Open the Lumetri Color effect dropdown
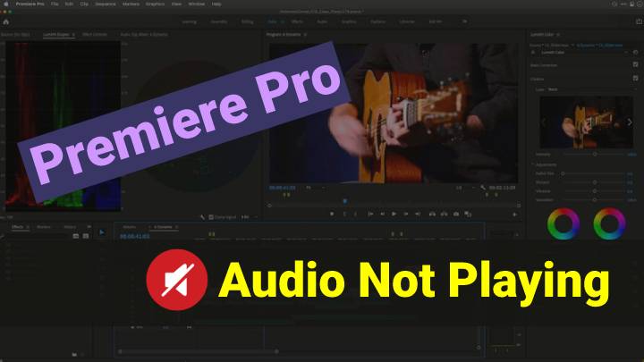The height and width of the screenshot is (362, 644). pyautogui.click(x=581, y=53)
